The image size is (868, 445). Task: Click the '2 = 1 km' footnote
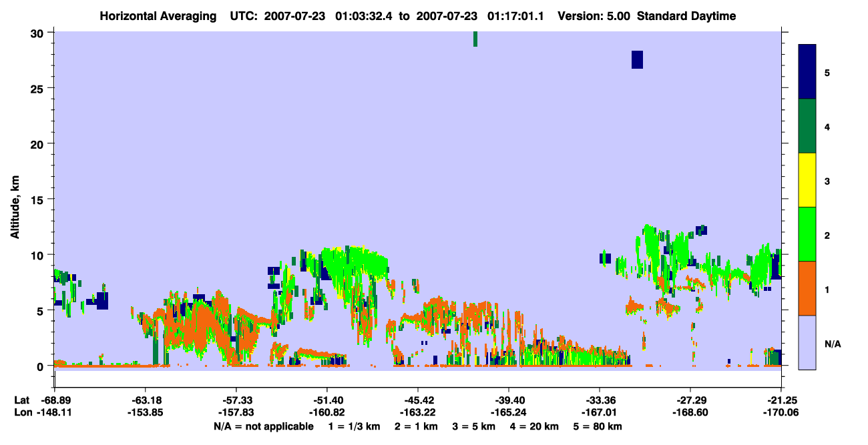click(417, 426)
